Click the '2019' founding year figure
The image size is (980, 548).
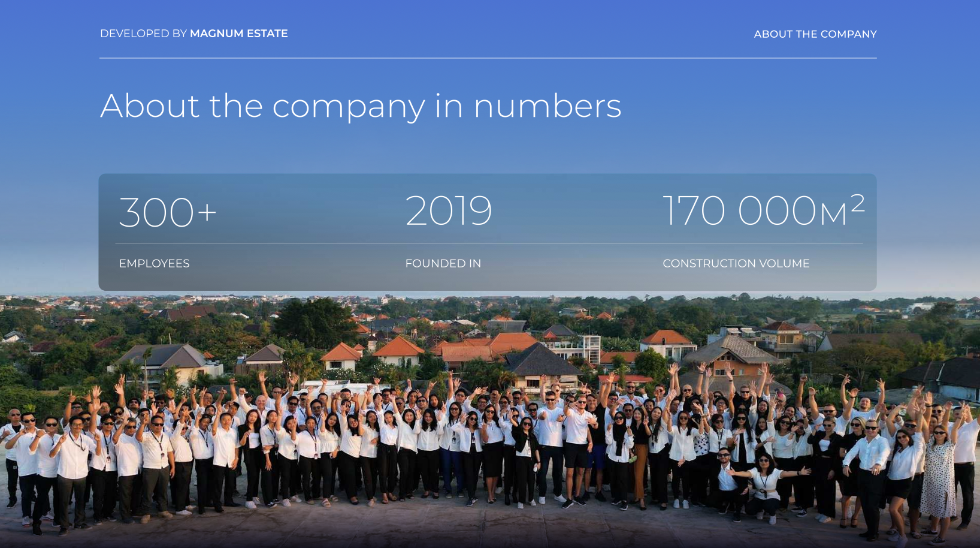(449, 210)
